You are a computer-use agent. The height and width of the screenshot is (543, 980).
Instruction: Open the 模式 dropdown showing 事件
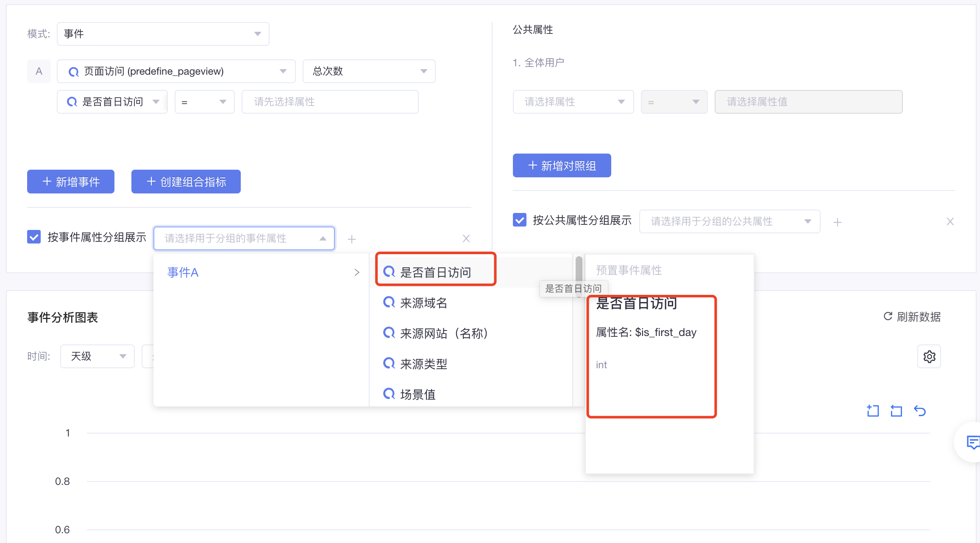pyautogui.click(x=163, y=34)
